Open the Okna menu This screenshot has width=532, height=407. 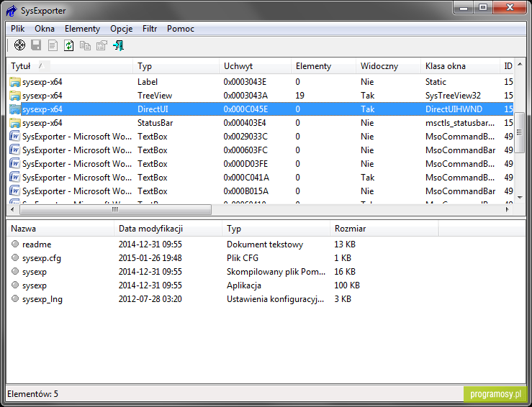45,29
